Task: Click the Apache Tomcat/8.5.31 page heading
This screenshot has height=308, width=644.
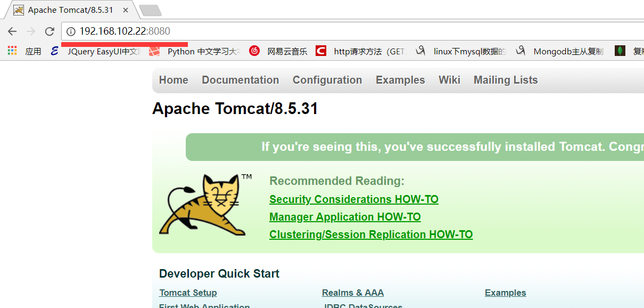Action: (235, 109)
